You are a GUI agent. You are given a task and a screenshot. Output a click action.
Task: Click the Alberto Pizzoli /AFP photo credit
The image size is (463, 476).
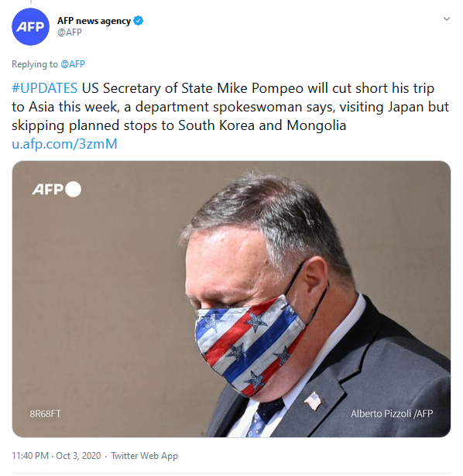(392, 413)
